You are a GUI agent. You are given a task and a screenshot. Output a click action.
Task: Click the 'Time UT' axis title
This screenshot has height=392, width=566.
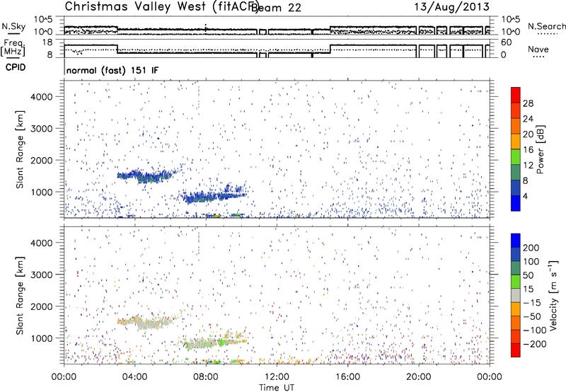[x=277, y=388]
